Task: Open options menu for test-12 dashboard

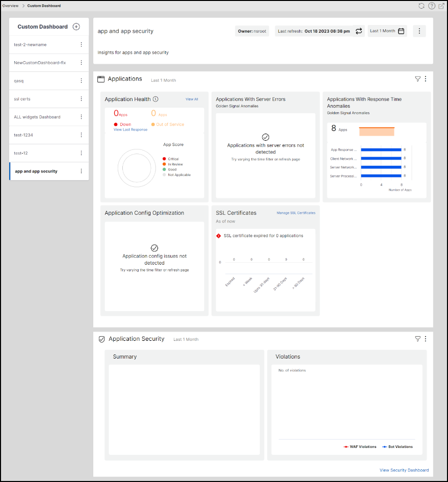Action: tap(81, 153)
